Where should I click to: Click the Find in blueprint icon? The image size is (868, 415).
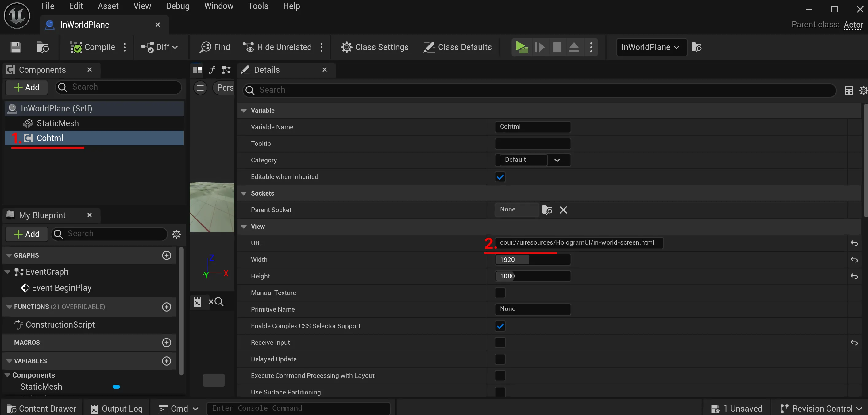click(205, 47)
